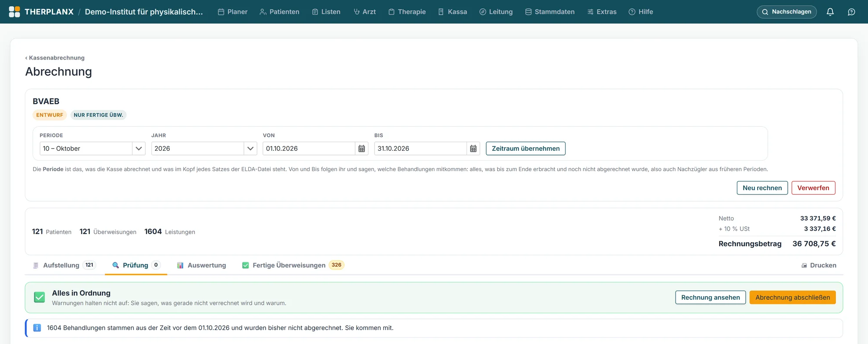Click Abrechnung abschließen button
Screen dimensions: 868x344
coord(792,298)
